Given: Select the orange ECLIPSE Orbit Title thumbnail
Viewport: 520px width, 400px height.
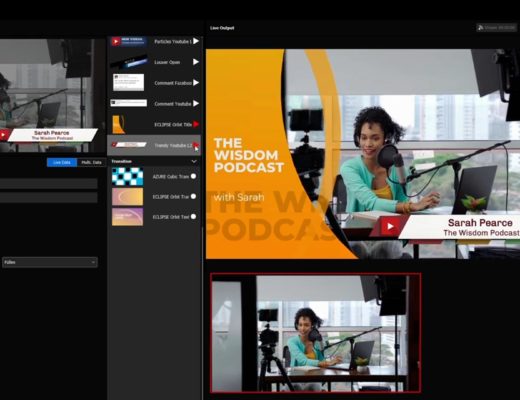Looking at the screenshot, I should (x=119, y=124).
